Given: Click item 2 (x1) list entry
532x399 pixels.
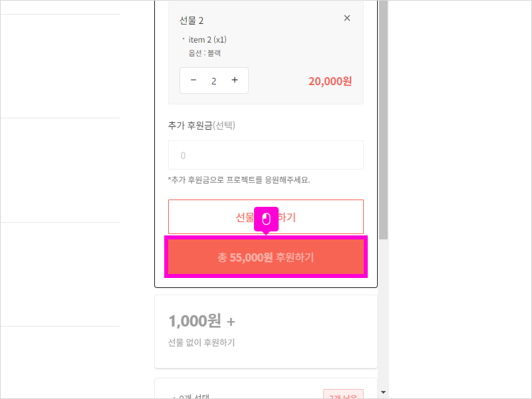Looking at the screenshot, I should [x=207, y=40].
